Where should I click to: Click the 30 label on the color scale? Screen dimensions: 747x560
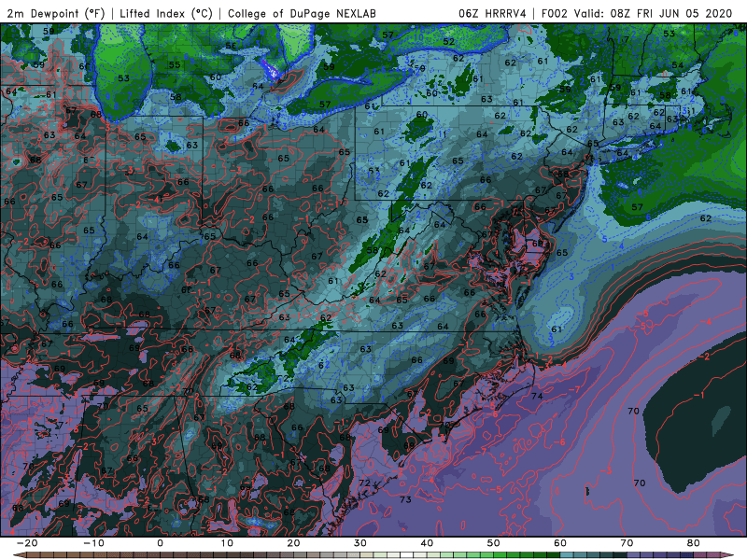click(360, 543)
